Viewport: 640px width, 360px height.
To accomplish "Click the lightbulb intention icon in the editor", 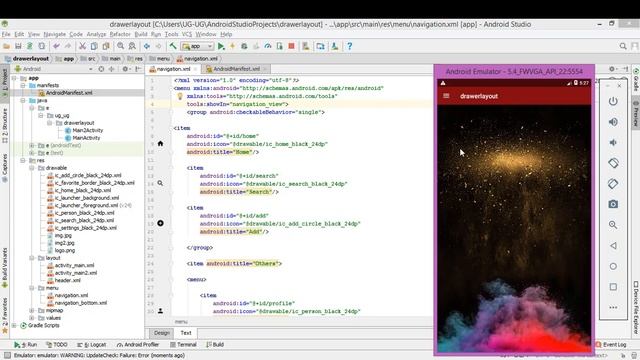I will click(x=180, y=96).
